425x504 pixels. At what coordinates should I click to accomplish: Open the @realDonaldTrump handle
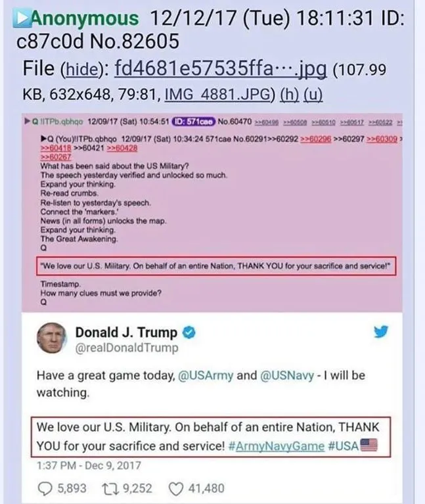127,348
